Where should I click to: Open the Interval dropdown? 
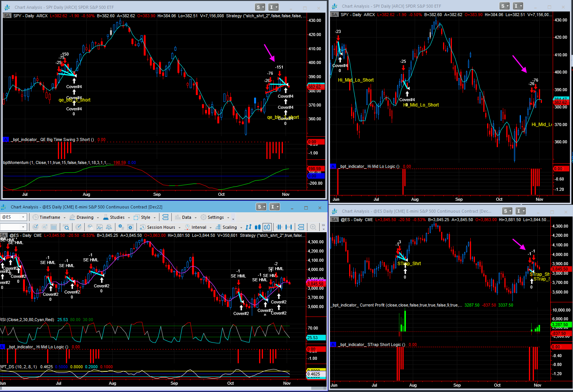click(199, 227)
